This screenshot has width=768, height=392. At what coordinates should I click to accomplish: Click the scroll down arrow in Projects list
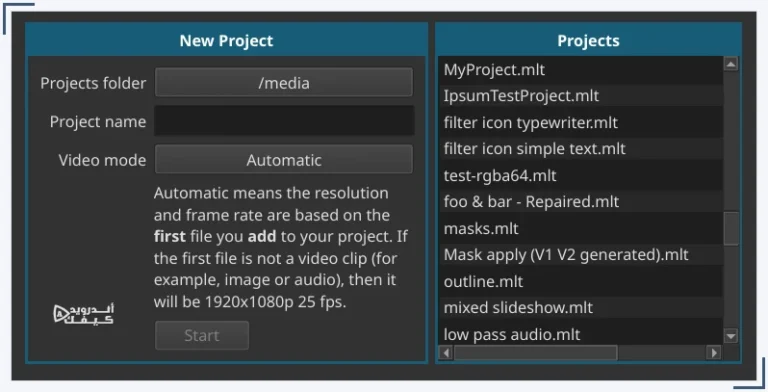pos(731,336)
